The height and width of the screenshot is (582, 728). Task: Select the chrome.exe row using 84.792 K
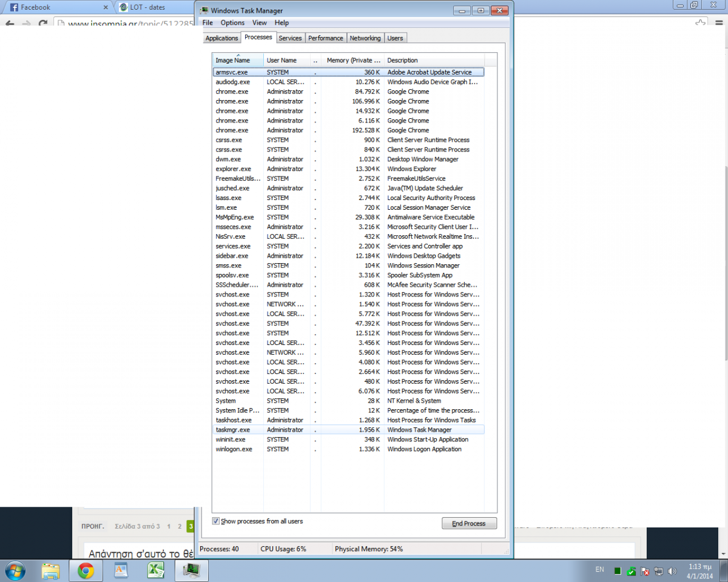coord(348,92)
